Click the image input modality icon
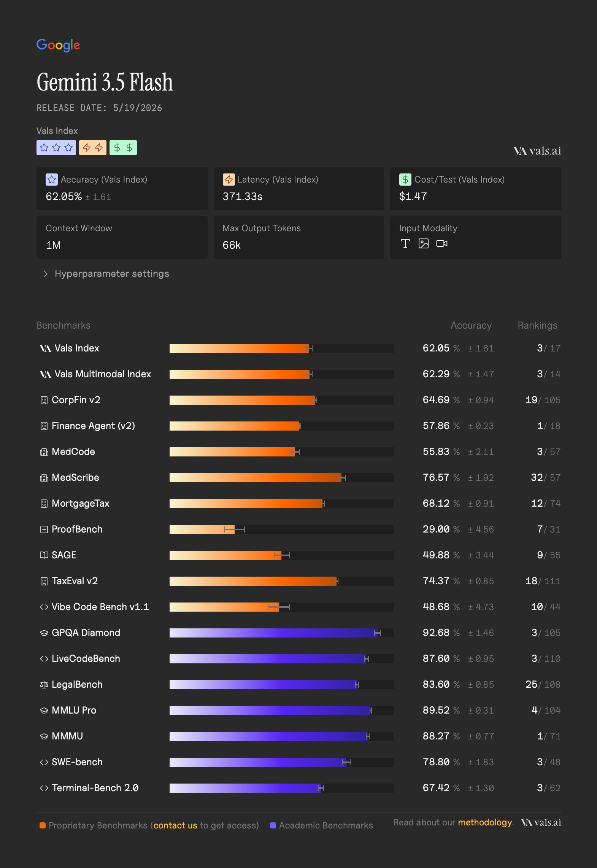Screen dimensions: 597x868 (x=424, y=243)
